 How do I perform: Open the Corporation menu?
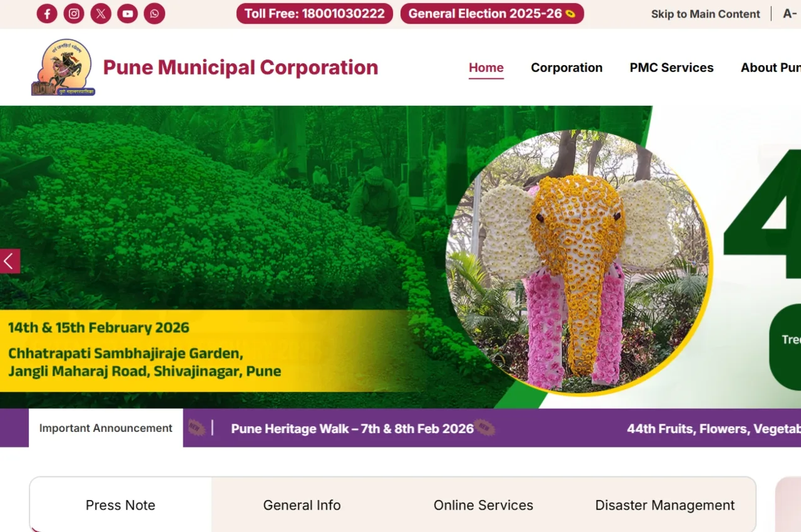click(567, 68)
